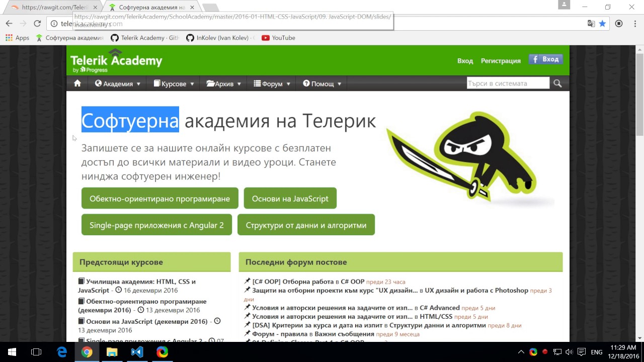Viewport: 644px width, 362px height.
Task: Expand the Архив dropdown menu
Action: tap(223, 83)
